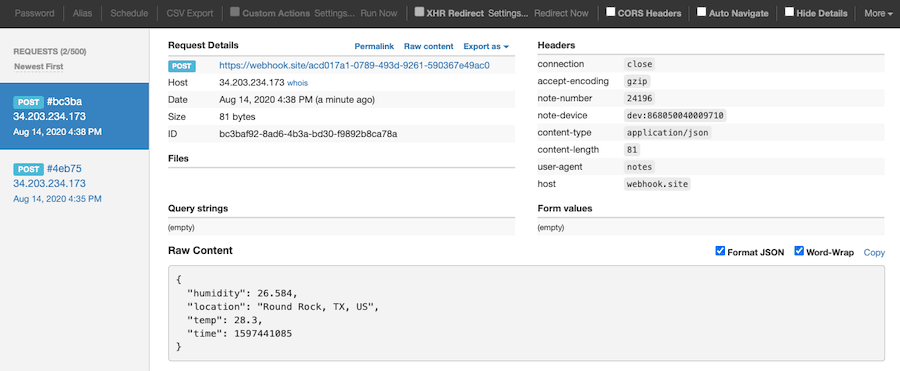Click the temp 28.3 JSON line
Screen dimensions: 900x371
(x=224, y=320)
